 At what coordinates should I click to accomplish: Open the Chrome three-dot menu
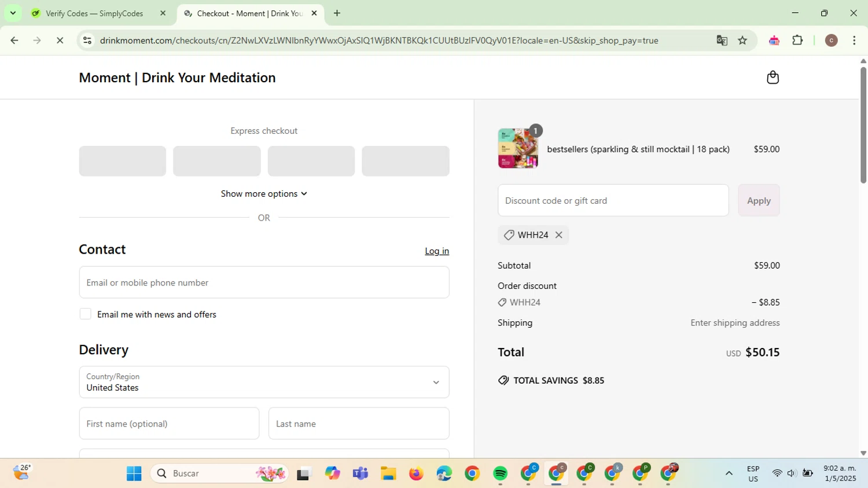[855, 41]
